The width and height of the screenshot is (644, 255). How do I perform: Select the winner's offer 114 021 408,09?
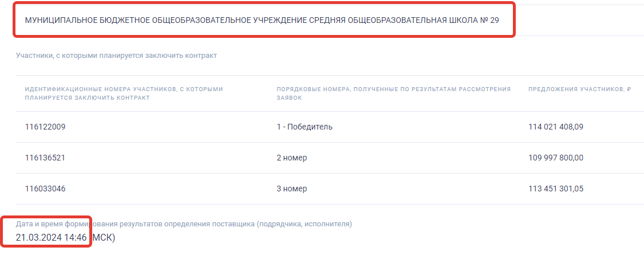555,127
